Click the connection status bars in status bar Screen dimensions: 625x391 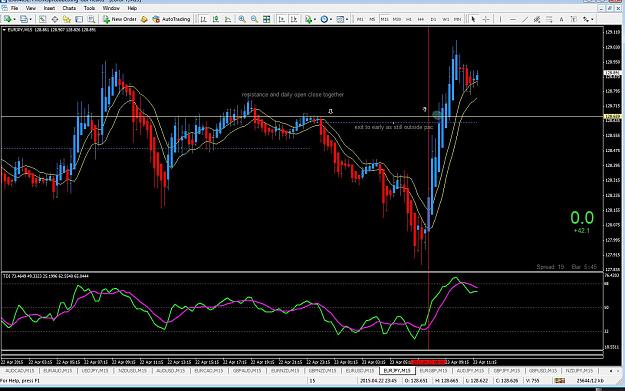560,381
